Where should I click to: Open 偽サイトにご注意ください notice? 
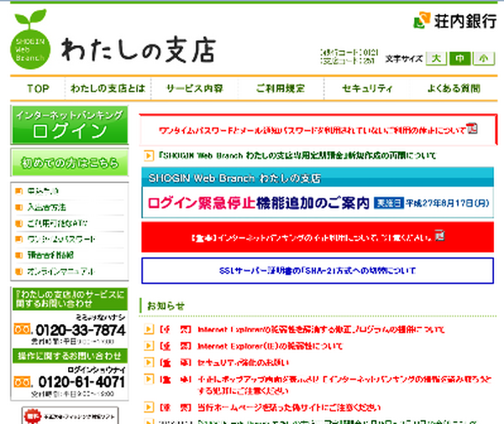(289, 407)
